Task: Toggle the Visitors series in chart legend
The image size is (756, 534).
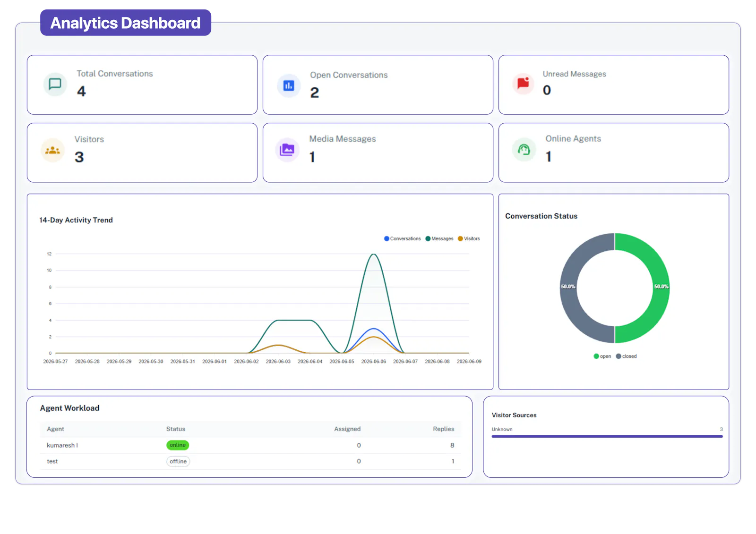Action: [469, 238]
